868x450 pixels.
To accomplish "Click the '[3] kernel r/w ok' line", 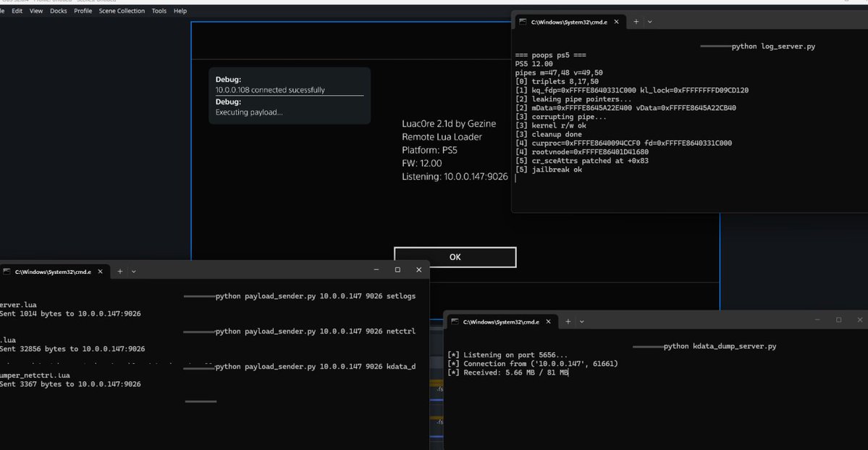I will [550, 126].
